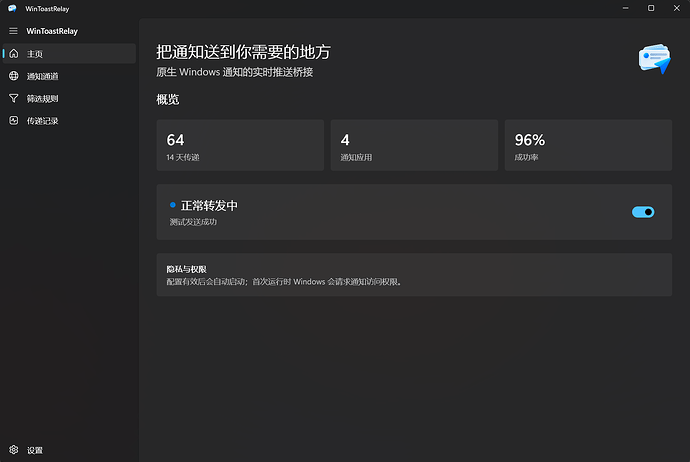
Task: Select the 主页 navigation item
Action: pos(69,53)
